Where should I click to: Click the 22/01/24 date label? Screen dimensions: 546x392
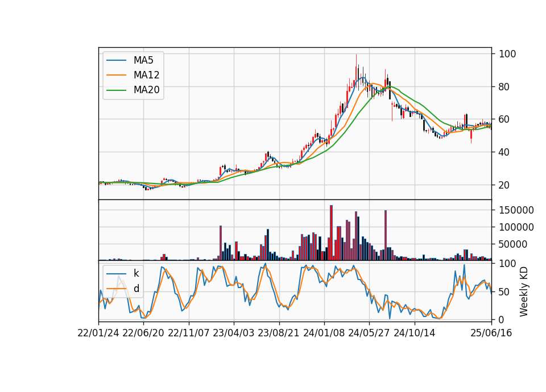98,333
